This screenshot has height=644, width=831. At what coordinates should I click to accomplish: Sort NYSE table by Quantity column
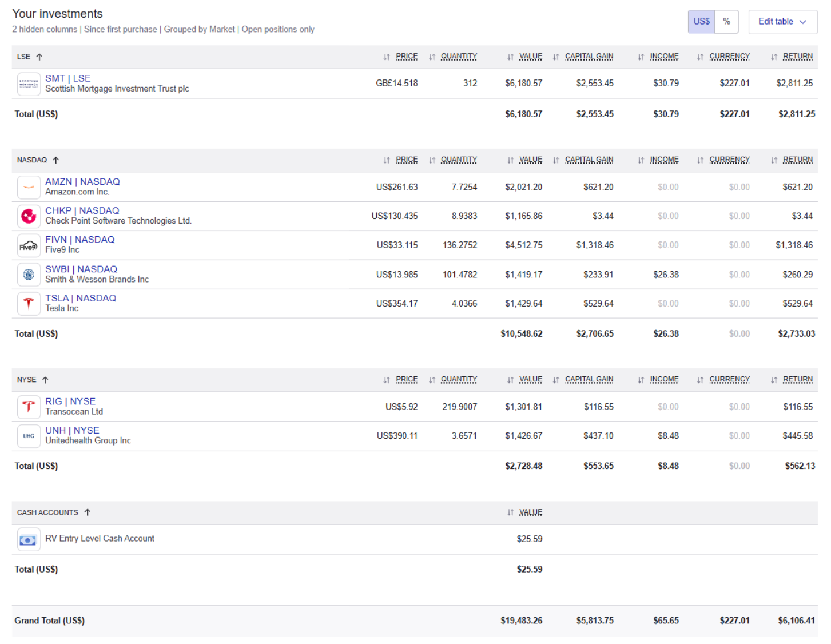453,379
